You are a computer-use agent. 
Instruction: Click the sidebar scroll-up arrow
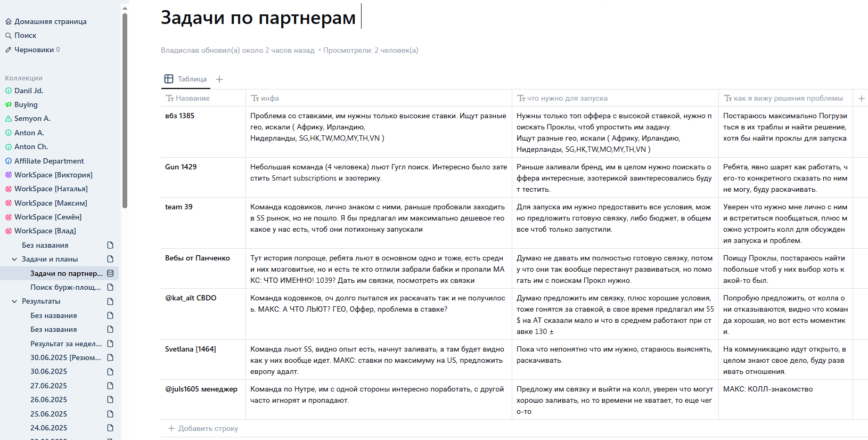click(125, 8)
